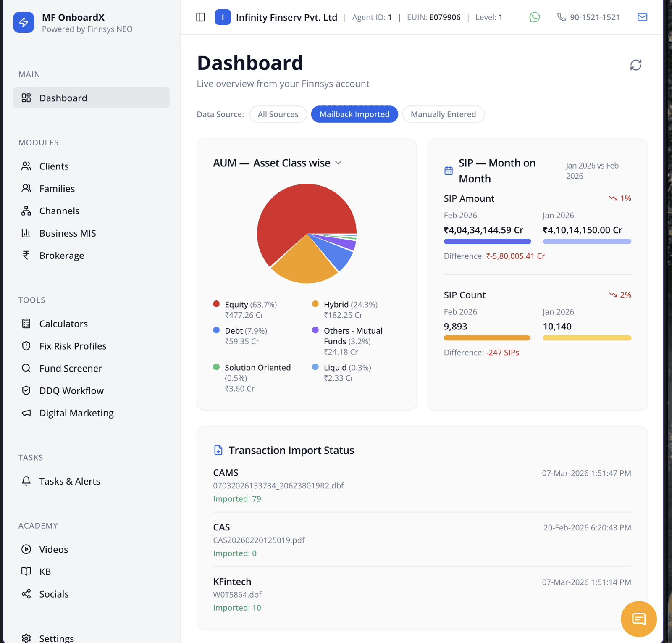Go to Business MIS module
The width and height of the screenshot is (672, 643).
(68, 233)
